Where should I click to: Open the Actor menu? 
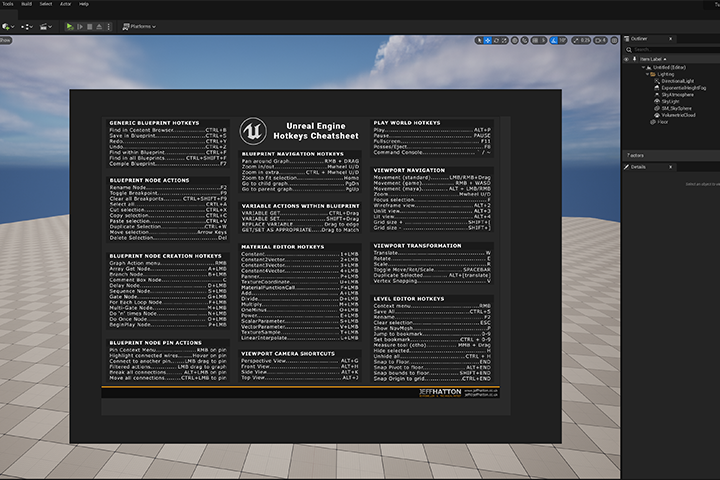66,4
